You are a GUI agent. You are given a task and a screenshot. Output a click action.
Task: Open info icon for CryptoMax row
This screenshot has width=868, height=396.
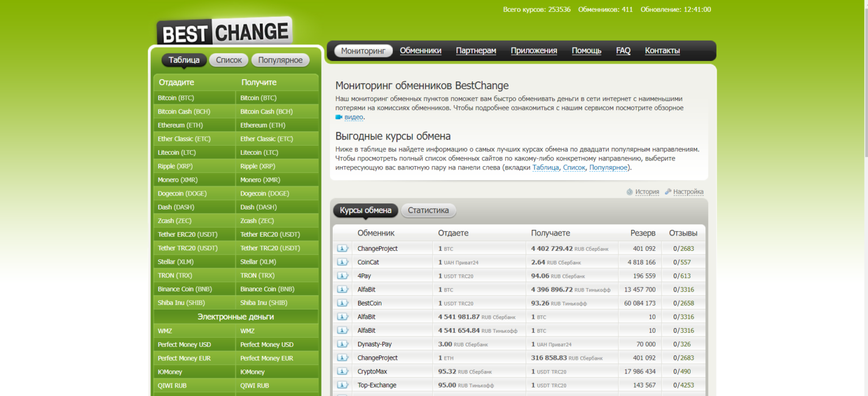tap(342, 372)
